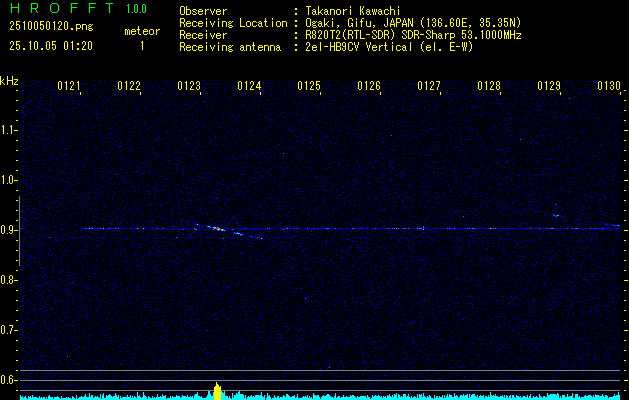Image resolution: width=629 pixels, height=400 pixels.
Task: Click the 0.8 kHz axis label
Action: point(8,280)
